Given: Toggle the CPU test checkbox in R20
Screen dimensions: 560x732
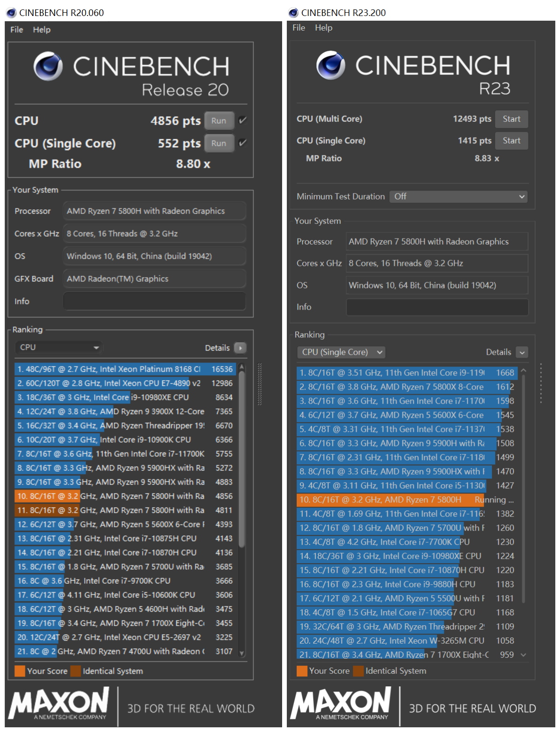Looking at the screenshot, I should click(243, 120).
